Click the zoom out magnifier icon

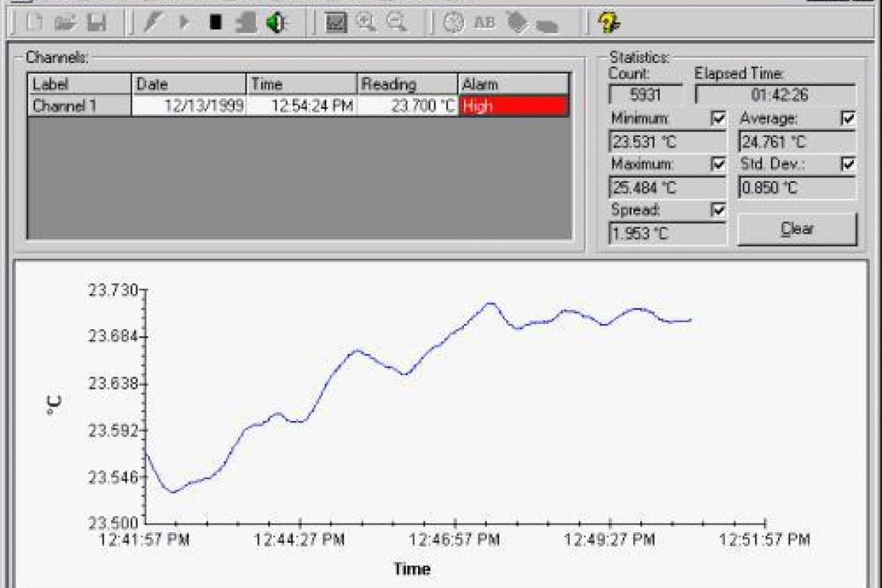[x=397, y=23]
